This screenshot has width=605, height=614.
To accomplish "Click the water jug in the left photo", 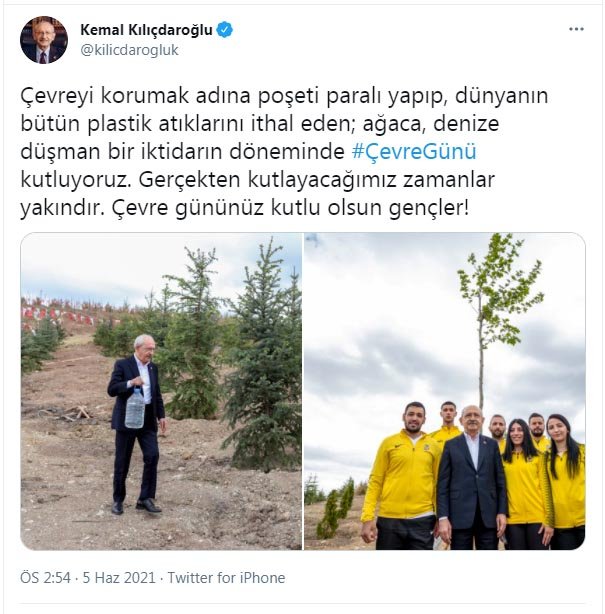I will click(135, 407).
